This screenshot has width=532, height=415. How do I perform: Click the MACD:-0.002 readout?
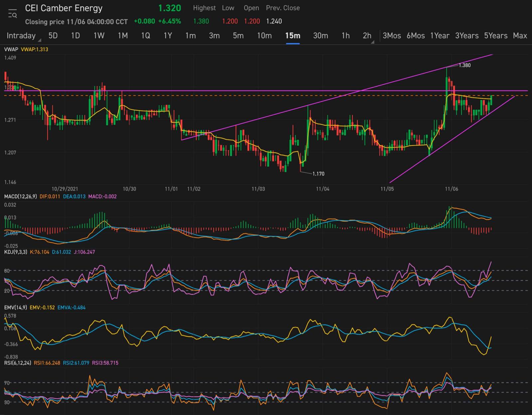[102, 196]
